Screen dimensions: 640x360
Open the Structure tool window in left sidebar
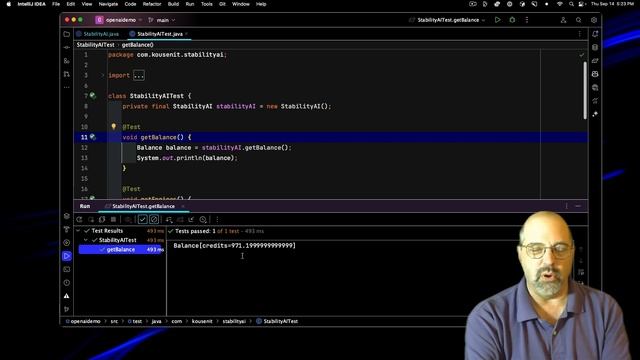[67, 61]
